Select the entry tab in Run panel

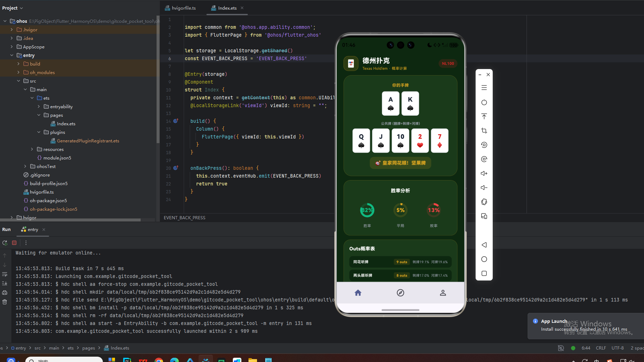[30, 230]
